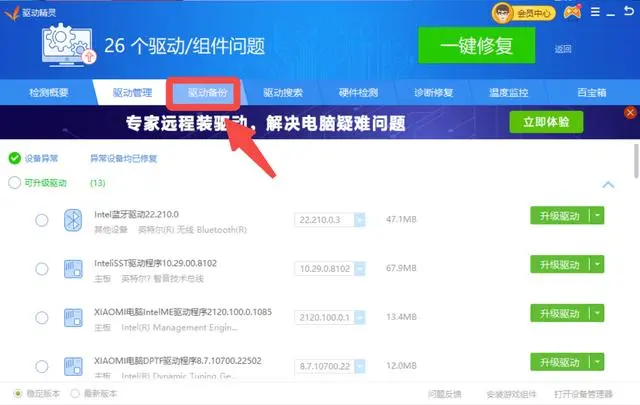
Task: Click 升级驱动 for XIAOMI IntelME driver
Action: click(560, 313)
